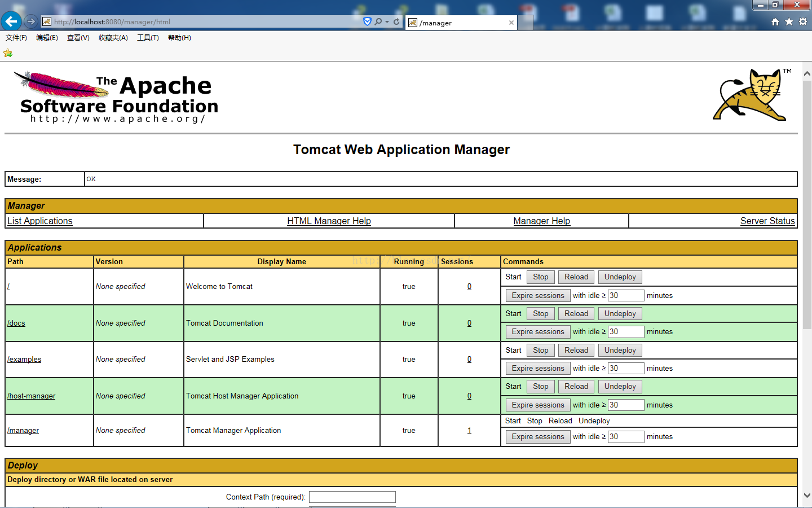This screenshot has height=508, width=812.
Task: Refresh the page with the reload icon
Action: pos(396,21)
